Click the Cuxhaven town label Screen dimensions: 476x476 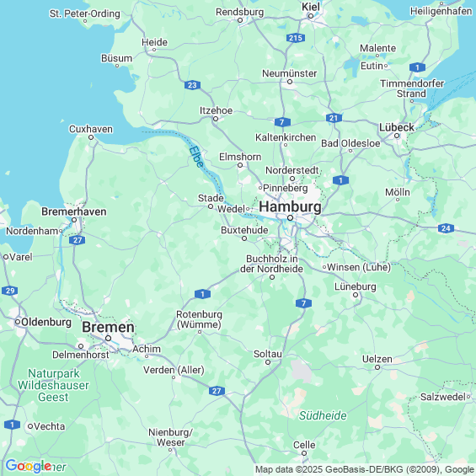(91, 129)
